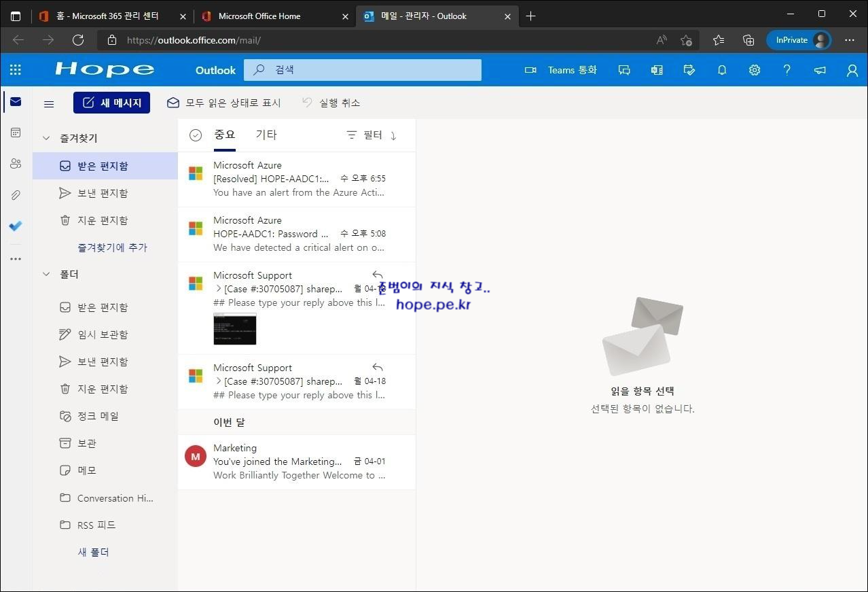Open the notes feed header icon

point(657,70)
